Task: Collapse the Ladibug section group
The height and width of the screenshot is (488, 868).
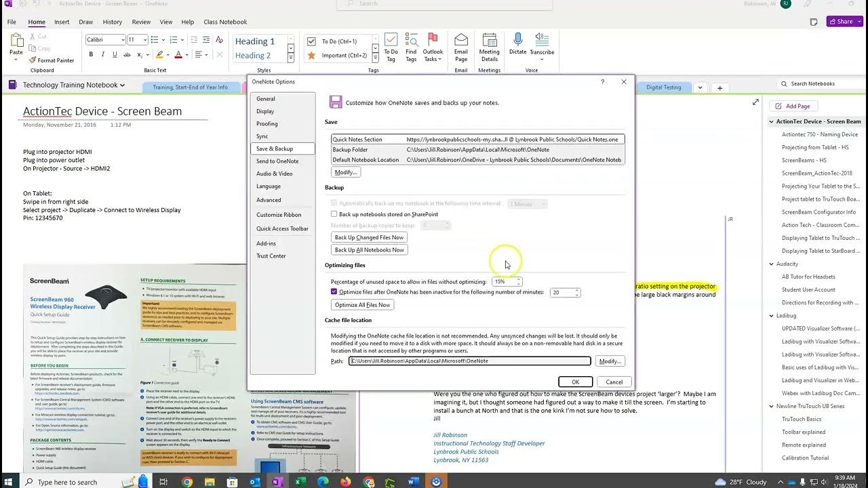Action: click(x=771, y=316)
